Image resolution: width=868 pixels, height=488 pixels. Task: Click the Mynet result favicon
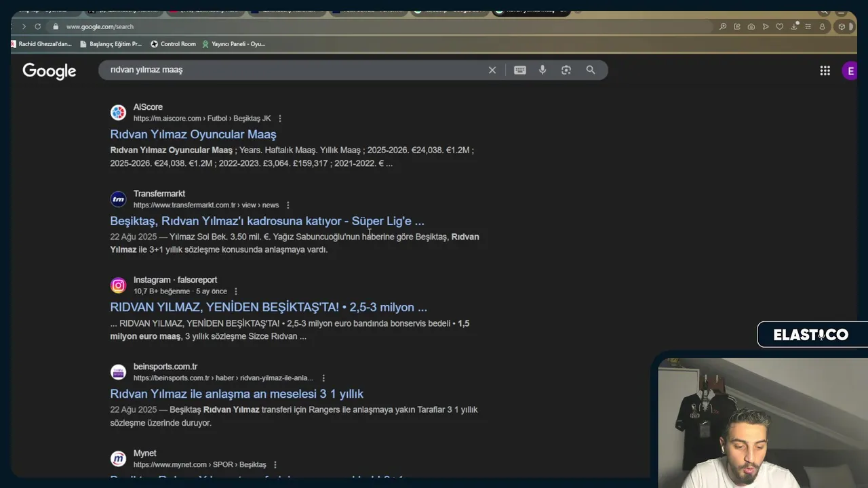119,459
